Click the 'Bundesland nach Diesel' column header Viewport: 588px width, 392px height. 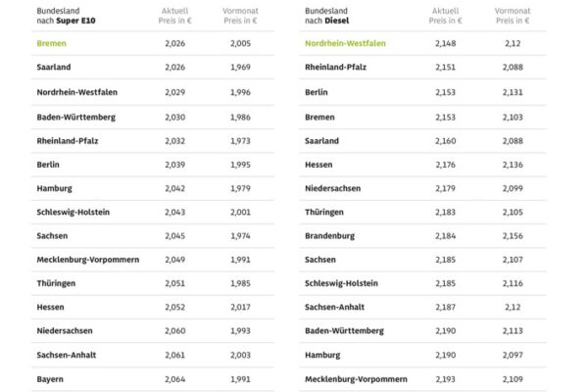329,15
